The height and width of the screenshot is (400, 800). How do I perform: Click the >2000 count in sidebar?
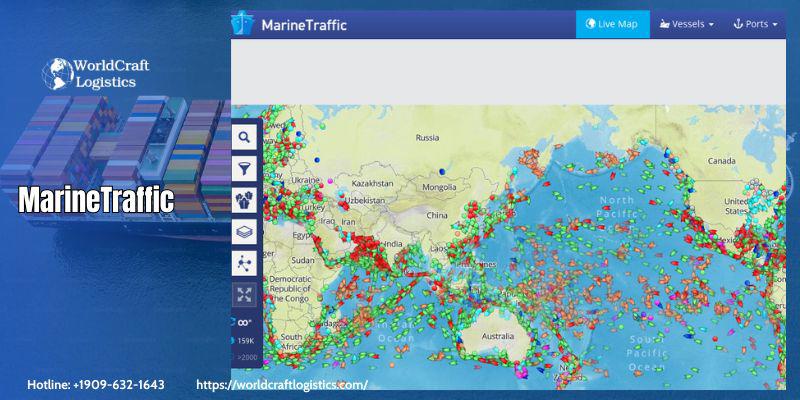point(247,357)
